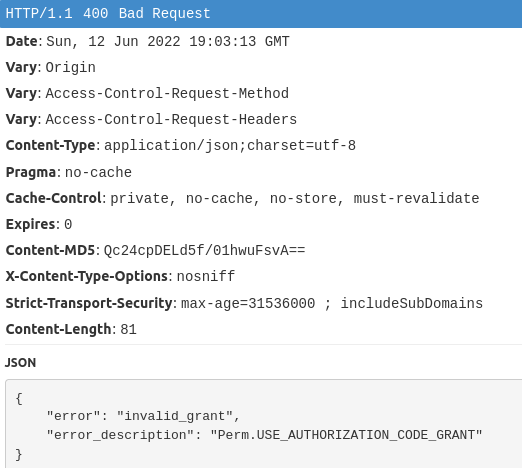522x468 pixels.
Task: Click the includeSubDomains text
Action: click(x=412, y=303)
